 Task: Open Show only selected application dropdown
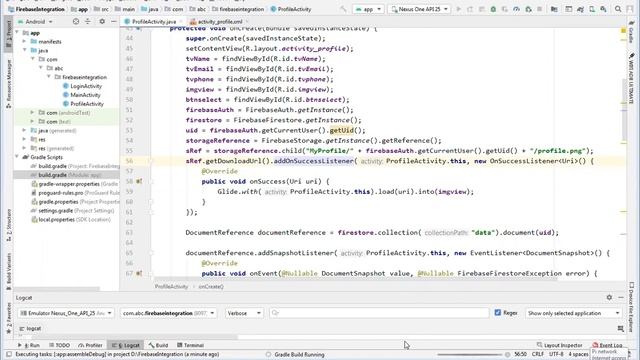click(x=573, y=313)
